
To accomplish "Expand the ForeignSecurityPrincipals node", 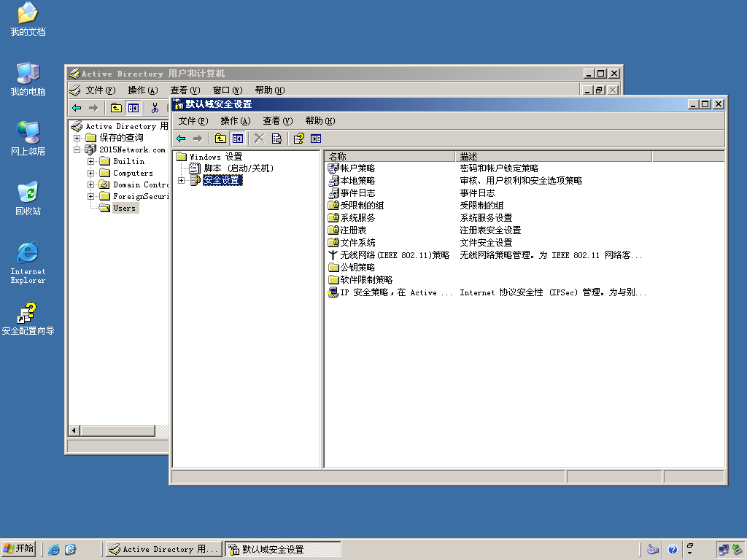I will click(x=90, y=196).
